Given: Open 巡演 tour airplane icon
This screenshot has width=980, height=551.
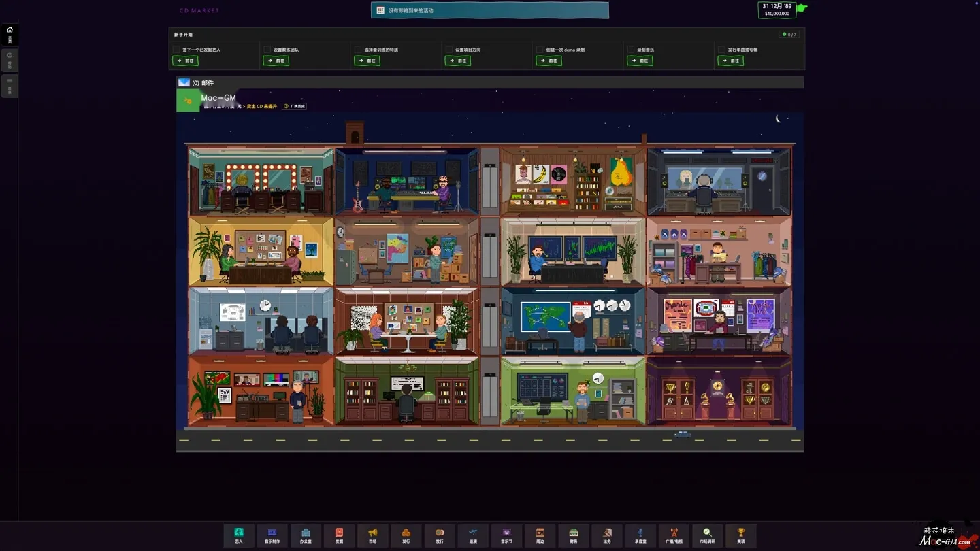Looking at the screenshot, I should pos(473,535).
